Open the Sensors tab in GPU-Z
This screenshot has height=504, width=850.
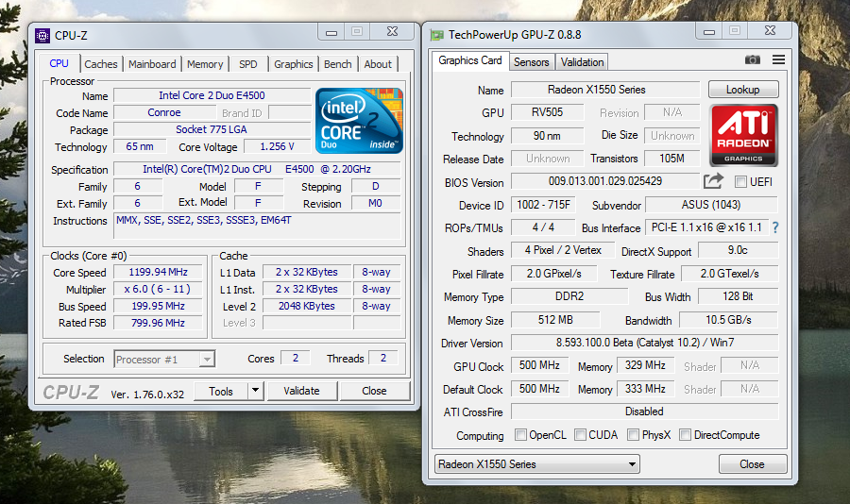click(x=531, y=62)
